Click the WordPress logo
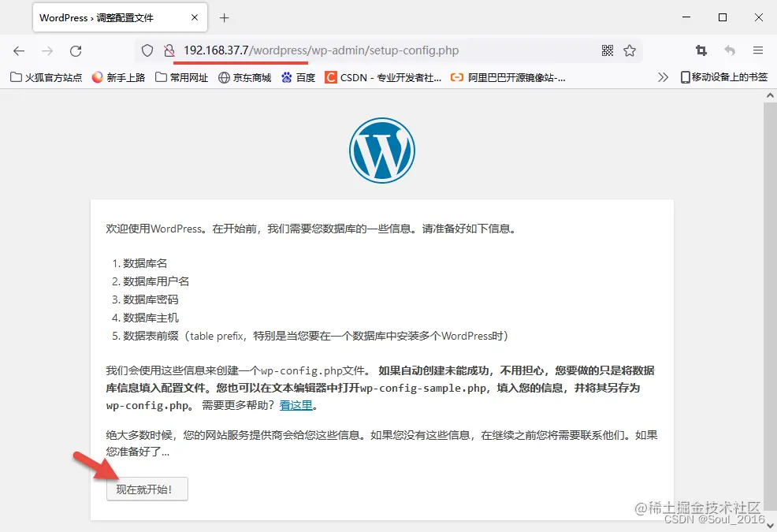 coord(382,151)
